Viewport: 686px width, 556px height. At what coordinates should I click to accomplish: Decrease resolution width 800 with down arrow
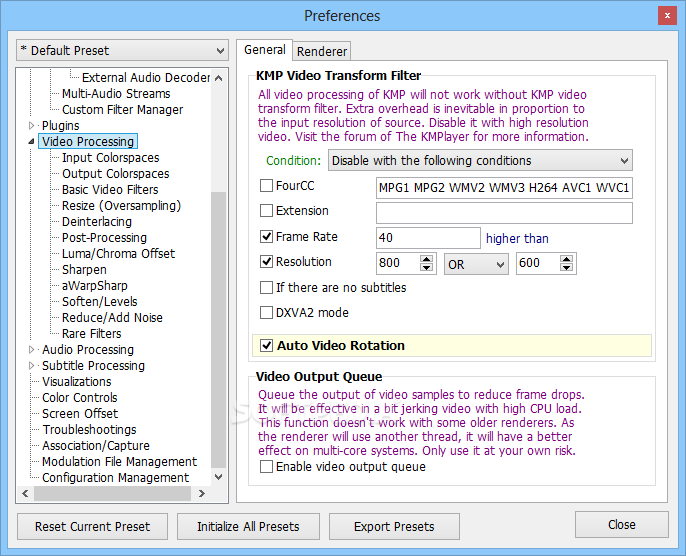pos(427,267)
